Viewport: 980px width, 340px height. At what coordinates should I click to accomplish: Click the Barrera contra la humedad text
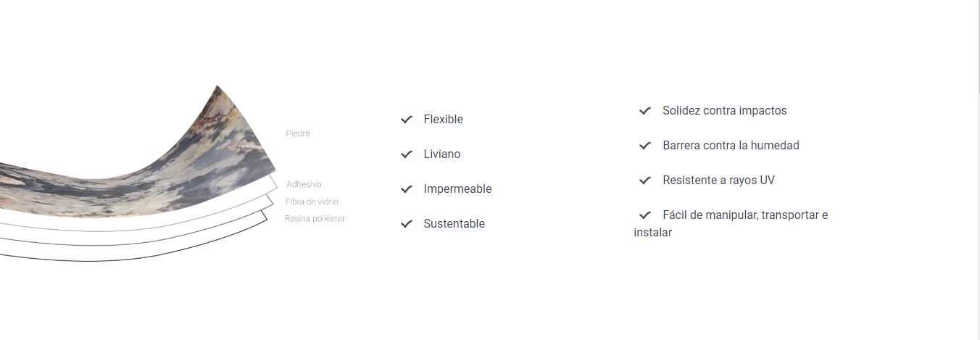coord(731,146)
